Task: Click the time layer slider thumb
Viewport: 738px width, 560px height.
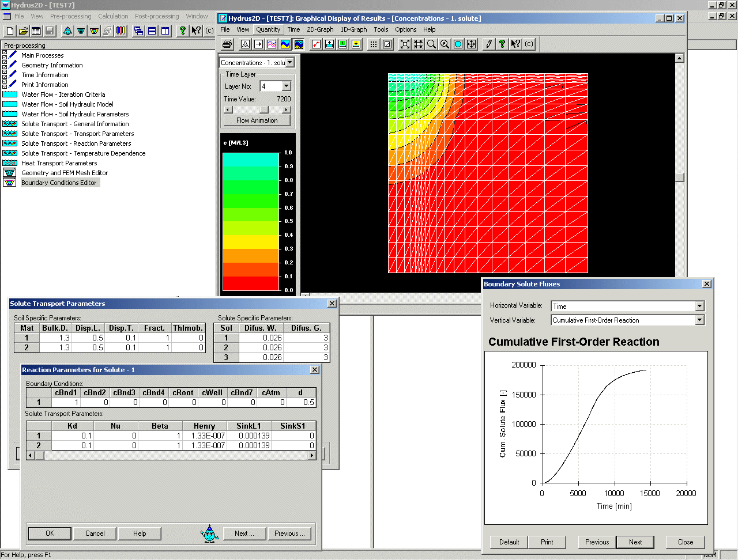Action: (264, 109)
